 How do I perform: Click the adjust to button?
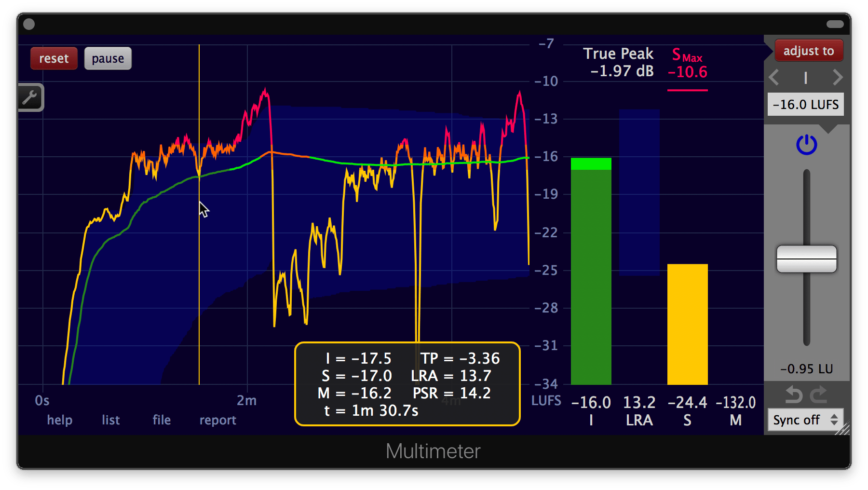[809, 51]
